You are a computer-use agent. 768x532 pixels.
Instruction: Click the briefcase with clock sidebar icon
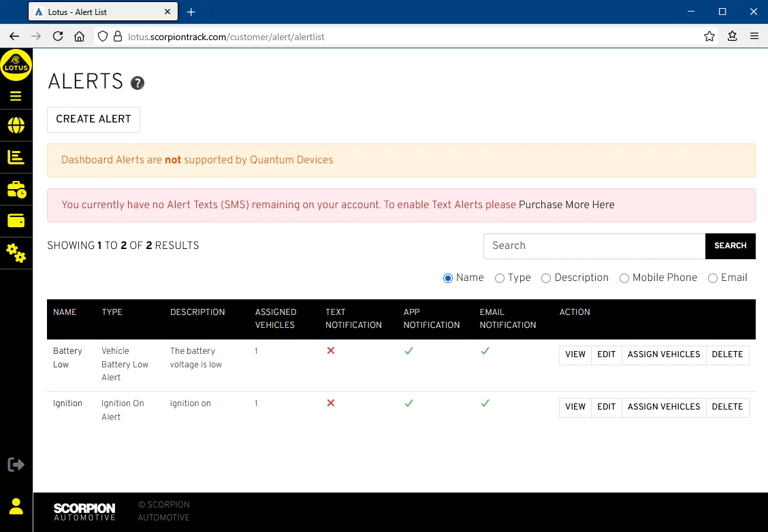(16, 189)
